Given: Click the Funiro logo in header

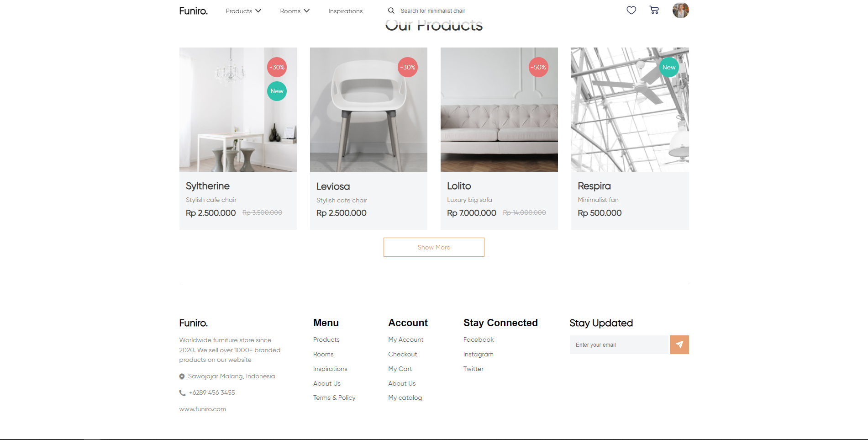Looking at the screenshot, I should tap(193, 11).
